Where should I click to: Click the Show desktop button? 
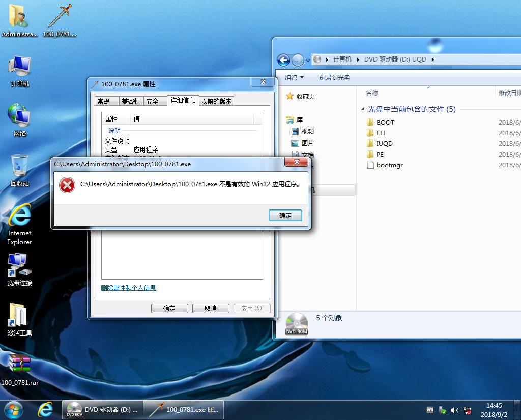coord(517,410)
